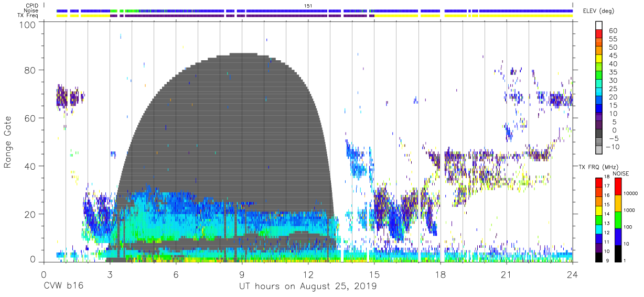Screen dimensions: 644x297
Task: Pick the red top segment of NOISE colorbar
Action: coord(619,186)
